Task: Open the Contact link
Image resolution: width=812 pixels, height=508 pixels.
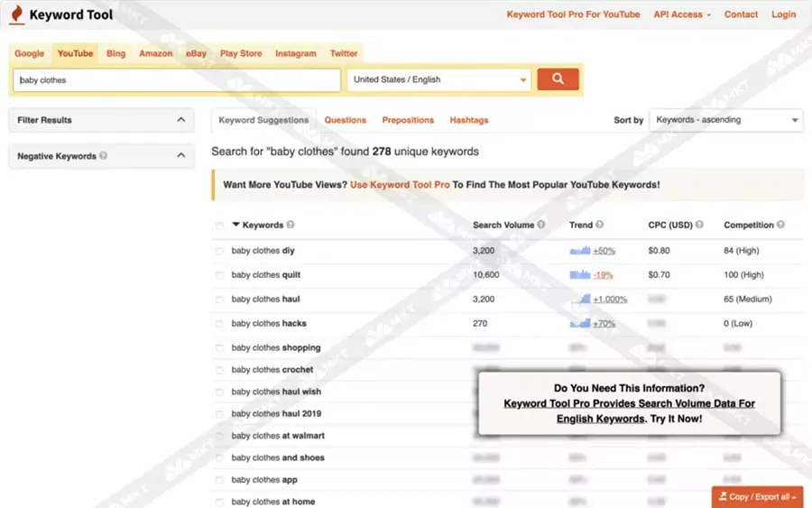Action: [741, 14]
